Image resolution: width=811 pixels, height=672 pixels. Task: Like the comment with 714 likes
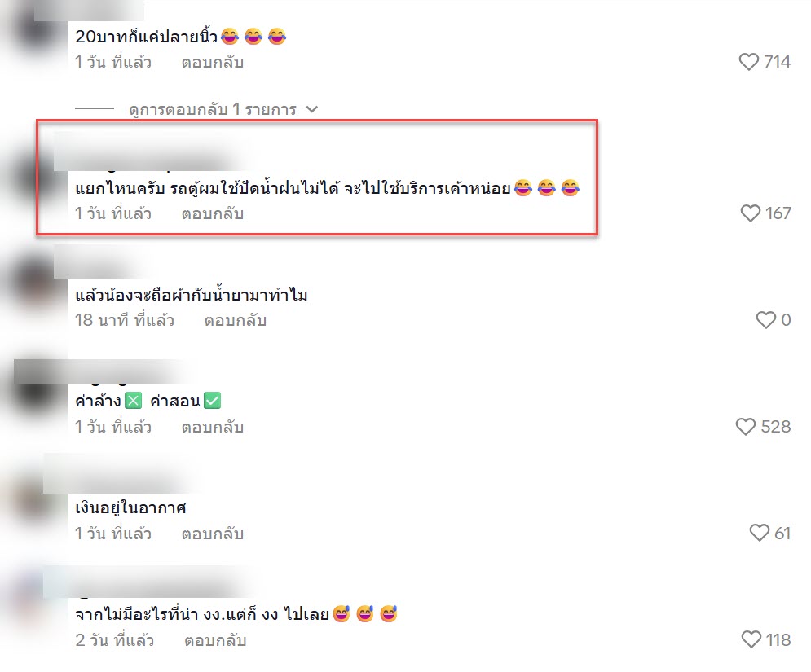748,62
